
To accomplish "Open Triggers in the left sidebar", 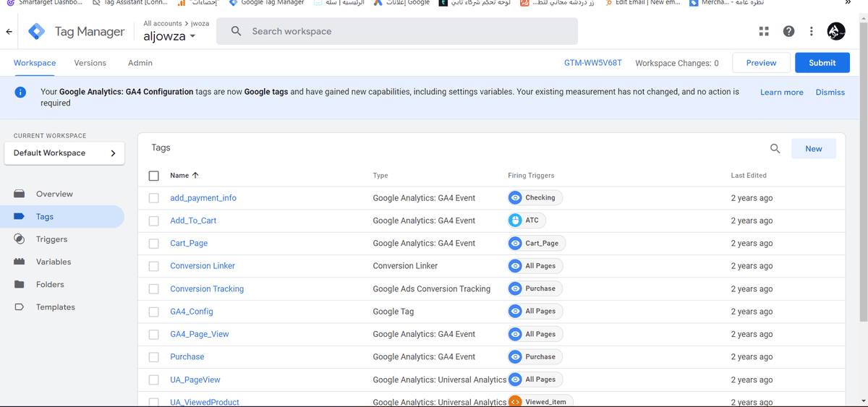I will coord(51,239).
